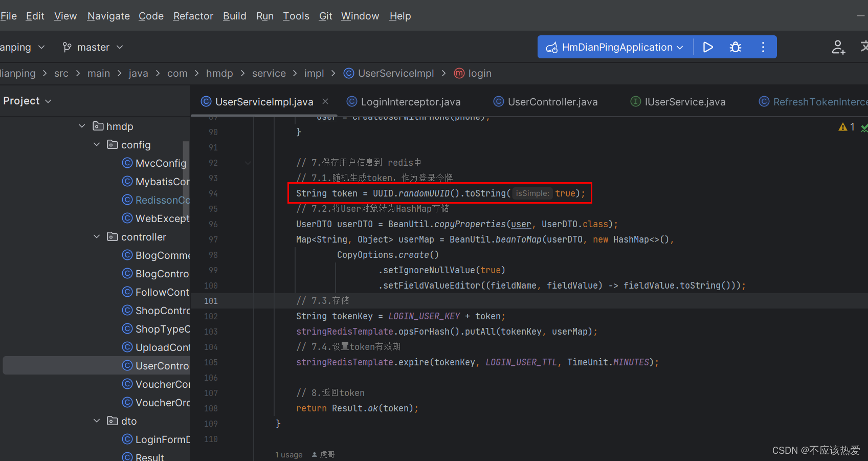Open the add user collaboration icon
The width and height of the screenshot is (868, 461).
(838, 47)
